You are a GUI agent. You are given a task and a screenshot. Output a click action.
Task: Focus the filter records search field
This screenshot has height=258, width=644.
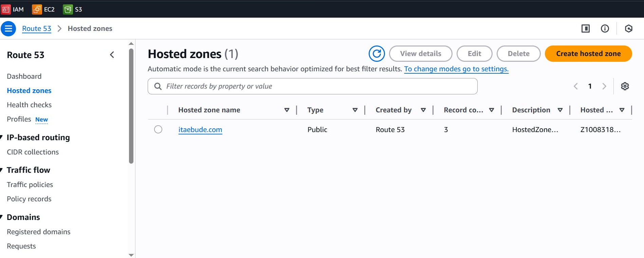312,86
